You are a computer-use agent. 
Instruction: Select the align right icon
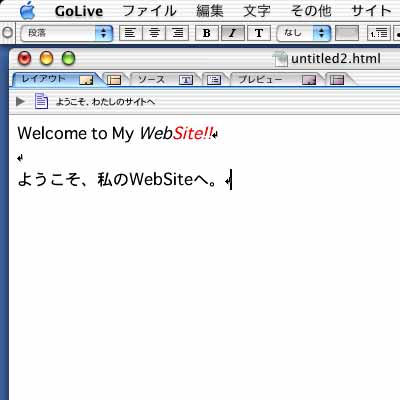tap(177, 33)
